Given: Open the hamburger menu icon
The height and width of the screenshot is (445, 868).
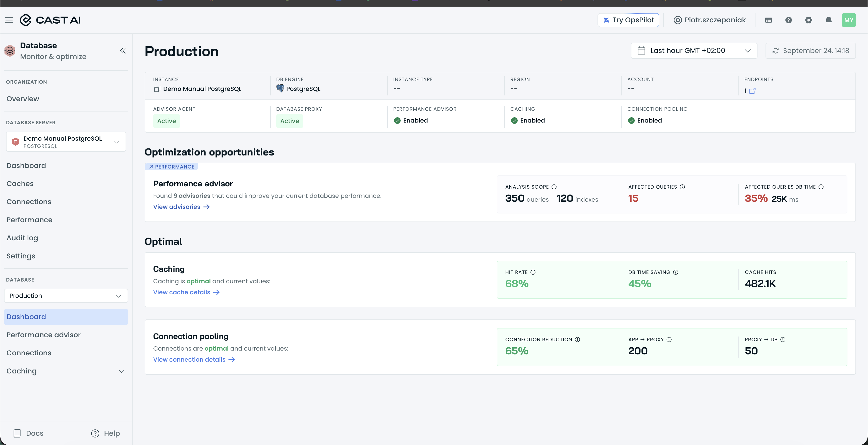Looking at the screenshot, I should (9, 20).
